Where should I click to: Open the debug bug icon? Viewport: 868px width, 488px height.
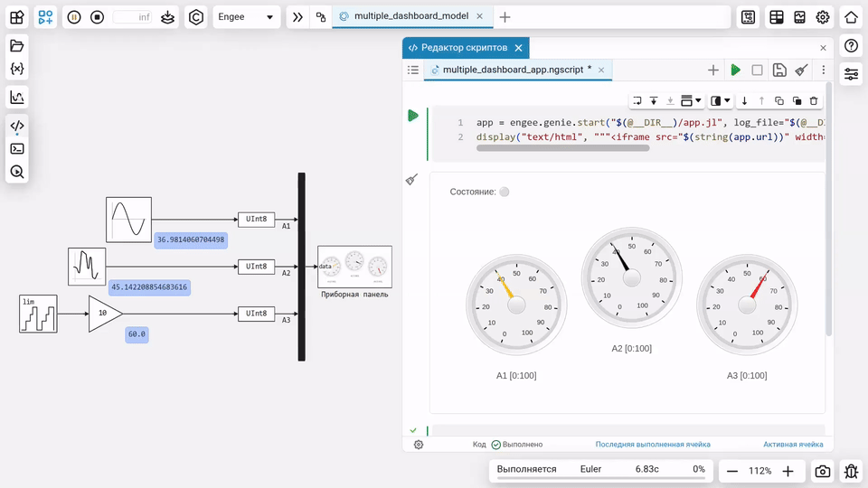[x=851, y=471]
